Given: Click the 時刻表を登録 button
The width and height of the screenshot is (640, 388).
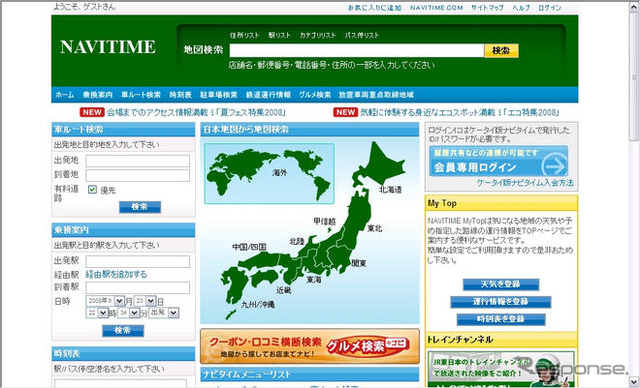Looking at the screenshot, I should coord(501,319).
